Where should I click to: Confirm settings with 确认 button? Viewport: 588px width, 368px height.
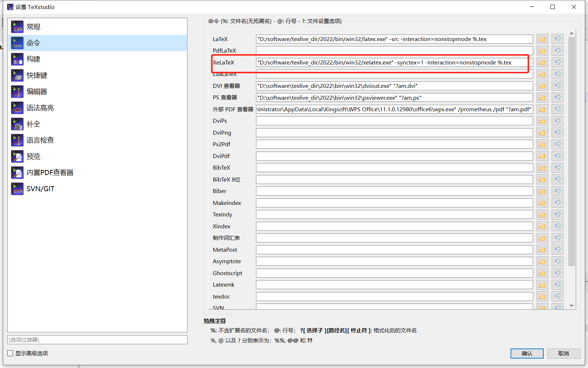point(527,354)
